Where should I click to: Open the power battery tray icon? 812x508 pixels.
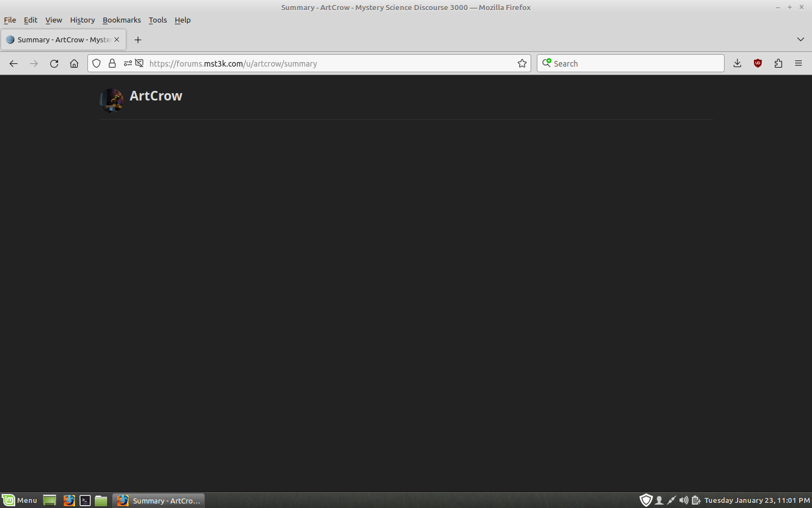[x=696, y=500]
